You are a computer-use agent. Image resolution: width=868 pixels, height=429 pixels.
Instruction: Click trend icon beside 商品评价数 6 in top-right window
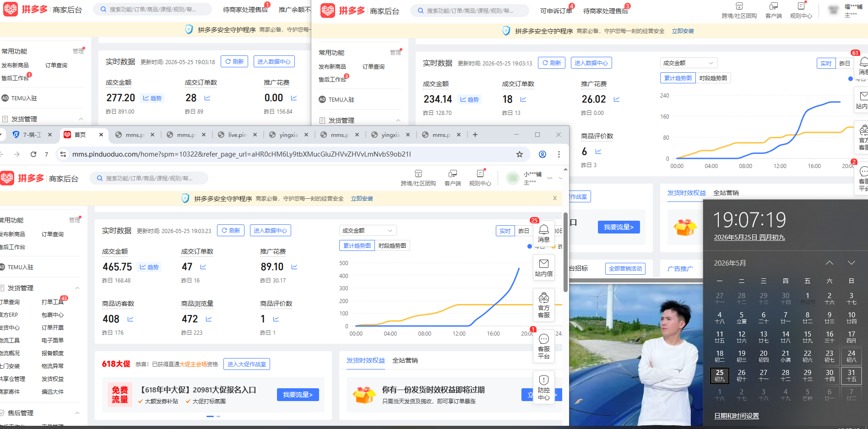click(x=598, y=152)
